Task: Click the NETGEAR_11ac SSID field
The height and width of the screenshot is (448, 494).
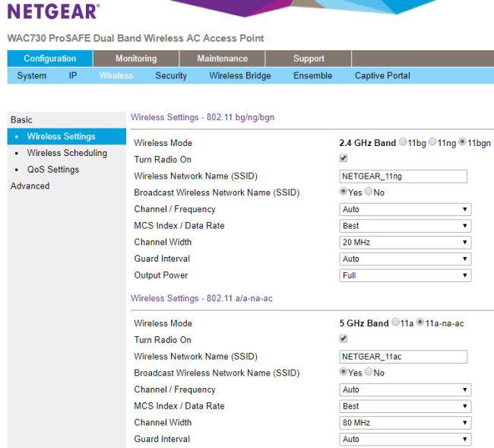Action: 404,357
